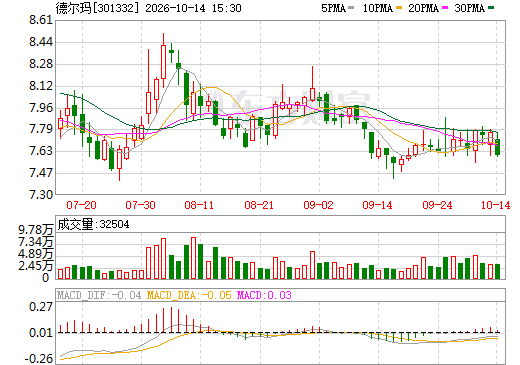The height and width of the screenshot is (365, 520).
Task: Click the 10PMA legend label
Action: click(378, 8)
